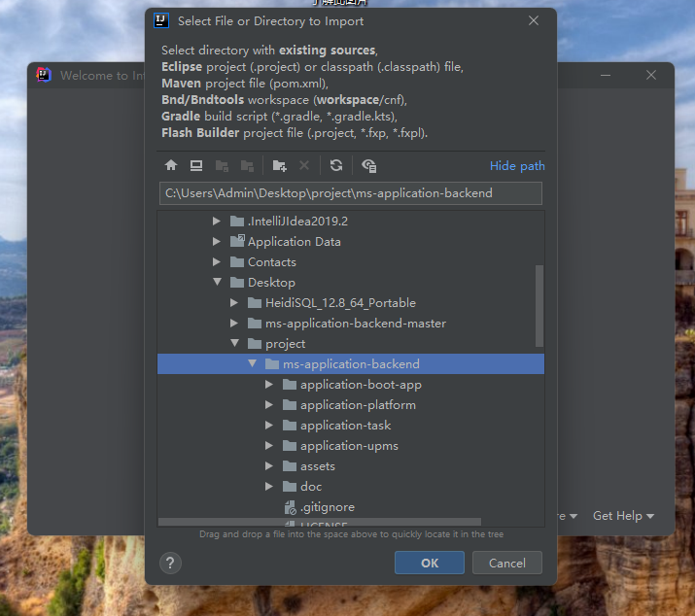Click the New Folder toolbar icon
The image size is (695, 616).
click(x=280, y=166)
